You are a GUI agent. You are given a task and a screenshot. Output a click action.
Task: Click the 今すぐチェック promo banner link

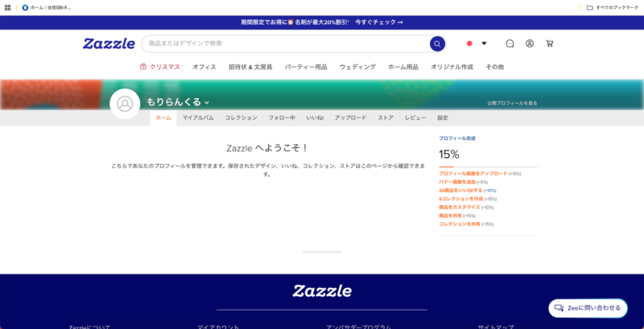pyautogui.click(x=379, y=23)
